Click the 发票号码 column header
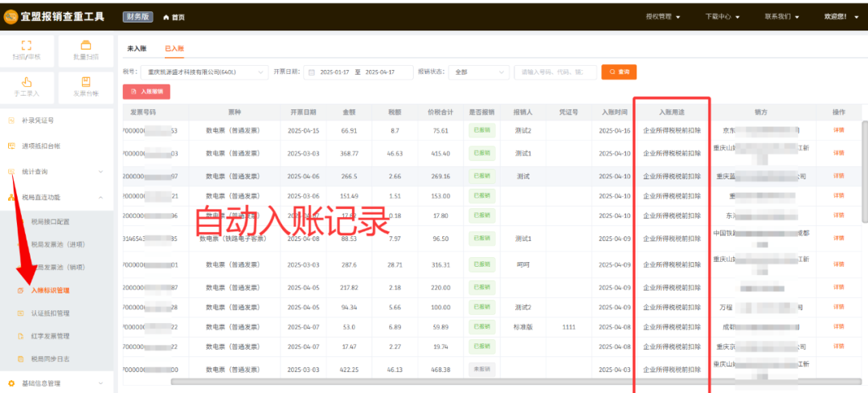The width and height of the screenshot is (868, 393). pos(143,112)
